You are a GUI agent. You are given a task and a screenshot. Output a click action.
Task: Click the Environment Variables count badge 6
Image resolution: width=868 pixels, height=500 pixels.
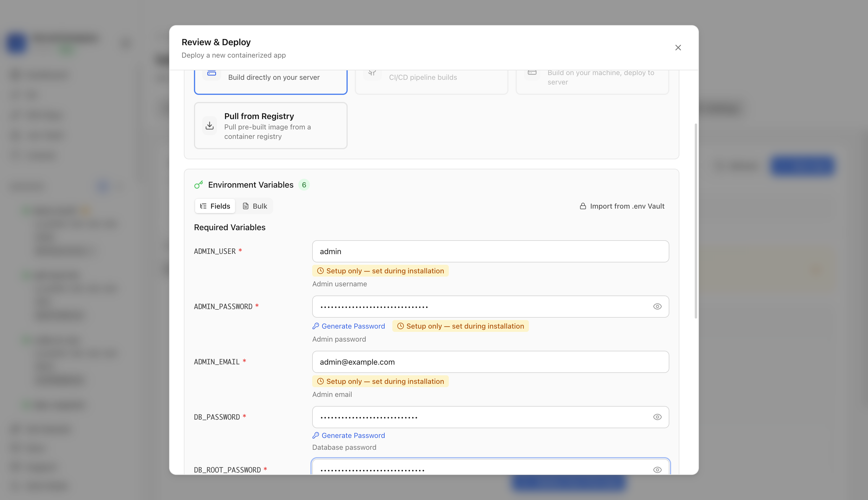(304, 185)
